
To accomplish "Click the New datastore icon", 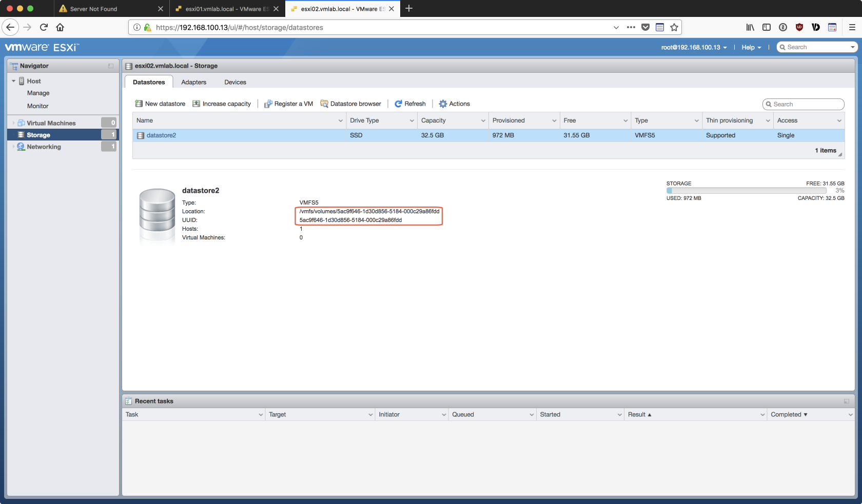I will 139,104.
